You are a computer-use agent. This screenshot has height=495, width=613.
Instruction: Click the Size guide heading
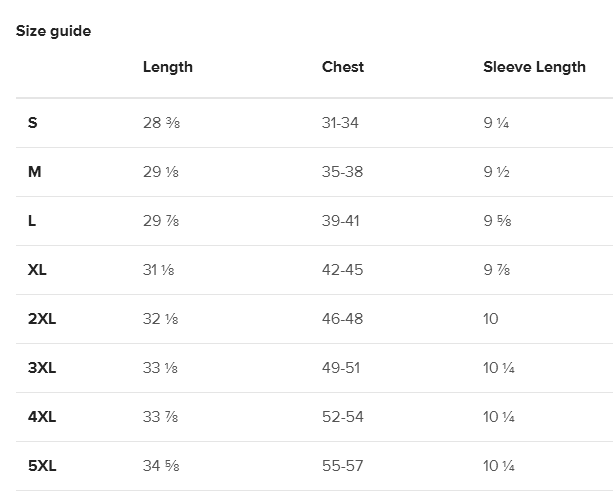point(53,31)
